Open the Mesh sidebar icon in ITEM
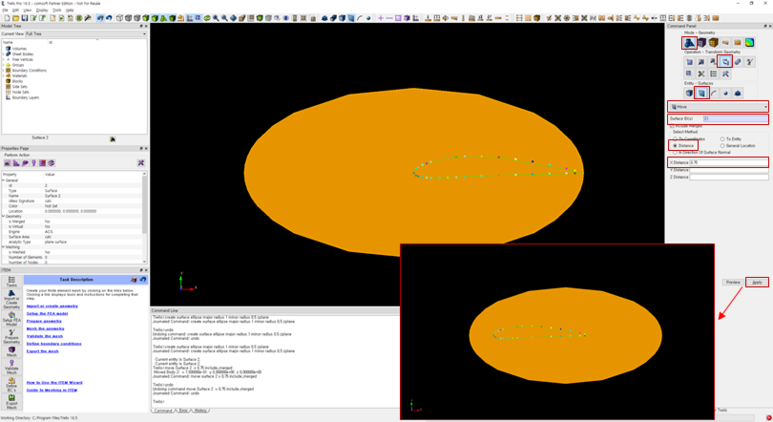The image size is (773, 422). click(x=11, y=352)
